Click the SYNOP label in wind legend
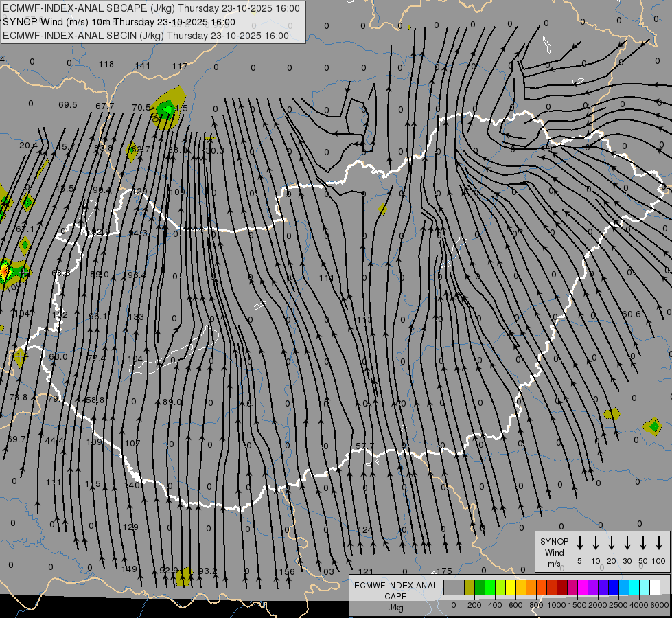The image size is (672, 618). click(554, 541)
